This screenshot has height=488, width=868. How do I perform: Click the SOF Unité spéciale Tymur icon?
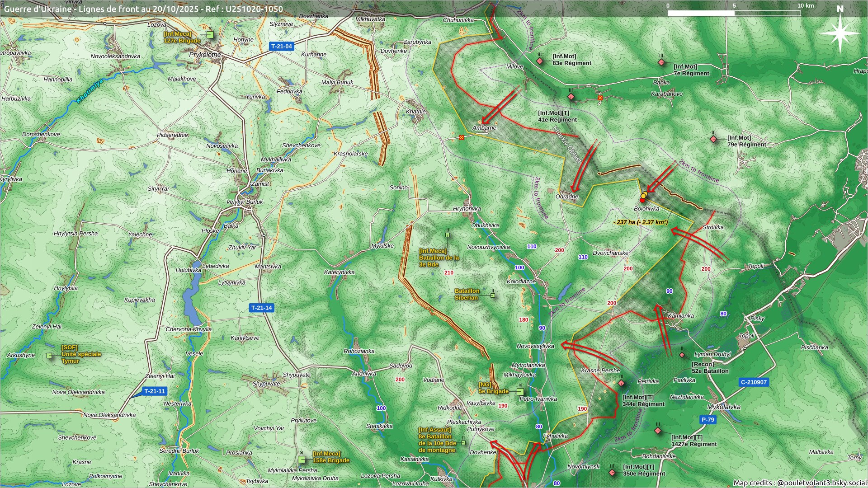point(49,356)
